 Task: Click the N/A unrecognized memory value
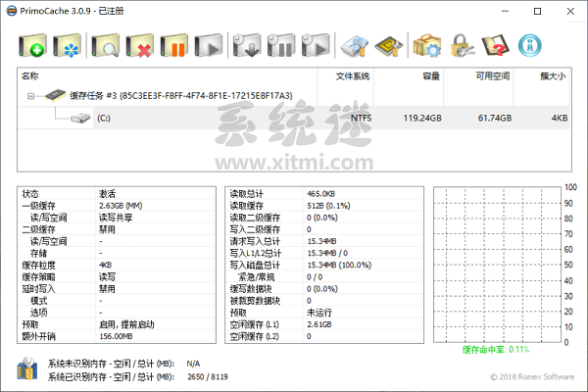[193, 364]
